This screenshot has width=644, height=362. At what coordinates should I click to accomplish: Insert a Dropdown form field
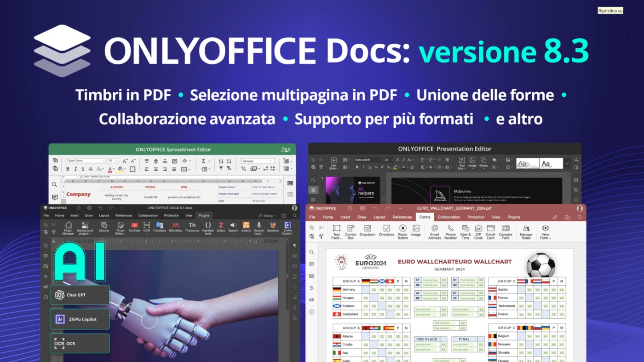(368, 230)
